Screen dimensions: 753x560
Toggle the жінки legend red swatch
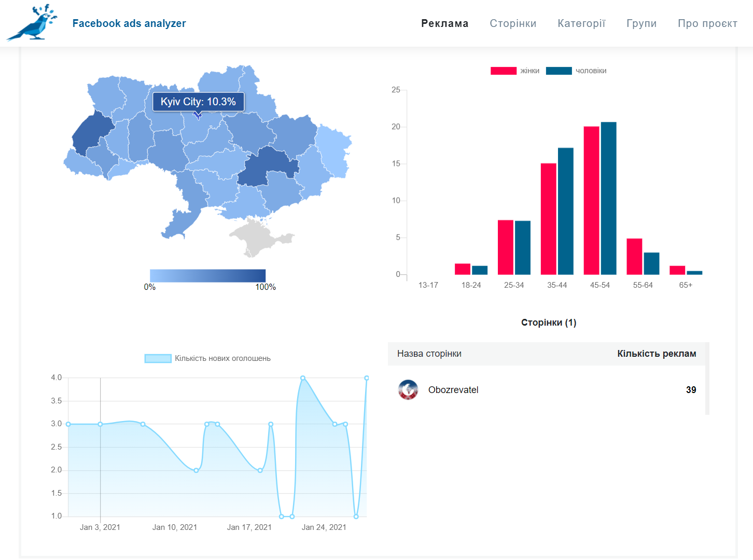click(503, 71)
